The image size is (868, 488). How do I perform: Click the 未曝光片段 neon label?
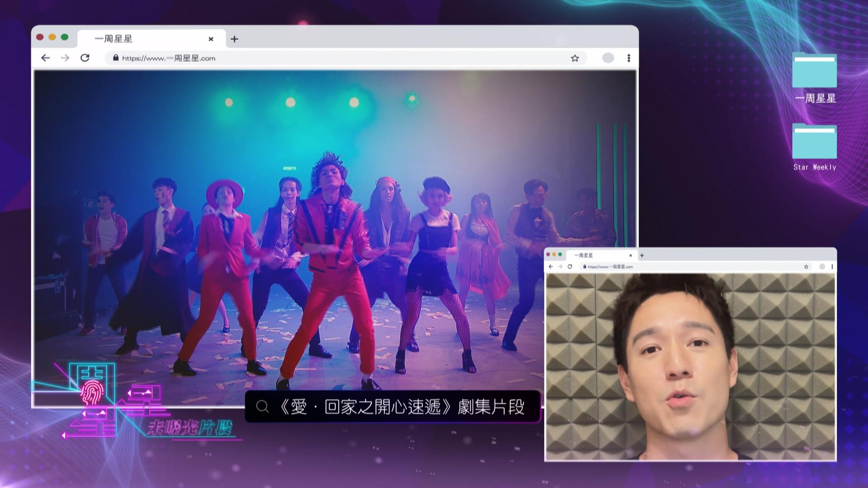tap(190, 428)
